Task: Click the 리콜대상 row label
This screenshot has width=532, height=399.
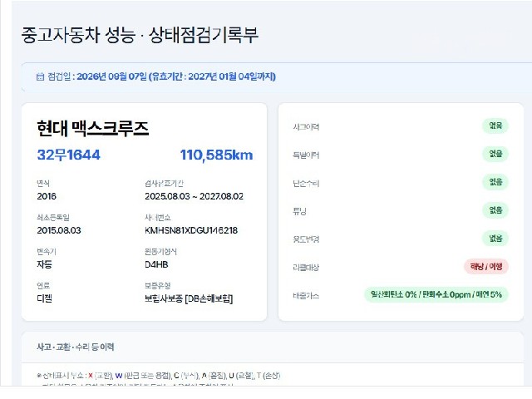Action: 306,268
